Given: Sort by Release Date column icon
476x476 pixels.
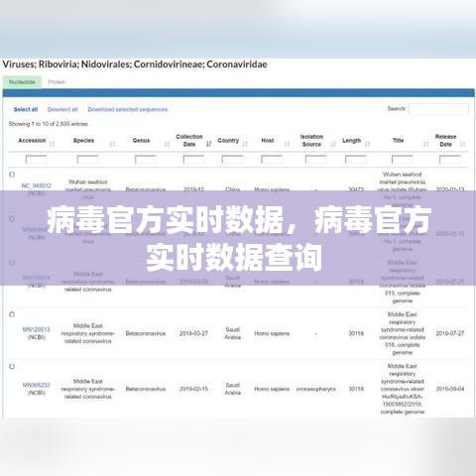Looking at the screenshot, I should [x=462, y=144].
